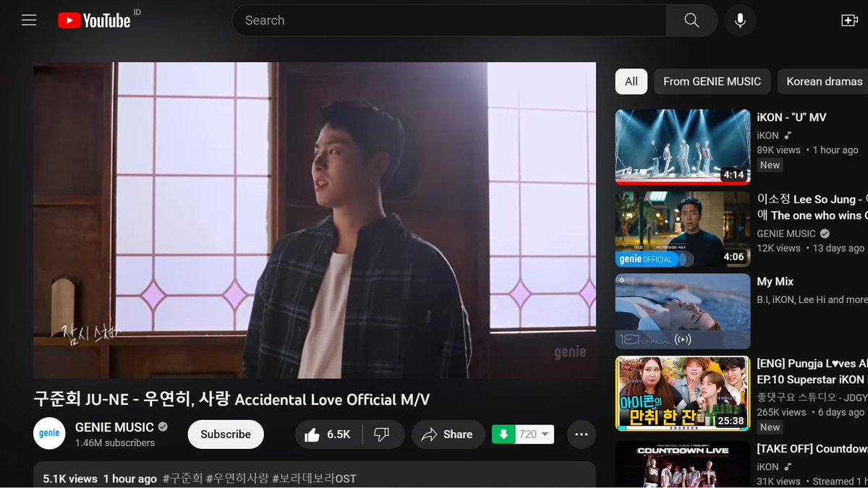Screen dimensions: 868x488
Task: Click the 31K views text under Countdown
Action: (778, 481)
